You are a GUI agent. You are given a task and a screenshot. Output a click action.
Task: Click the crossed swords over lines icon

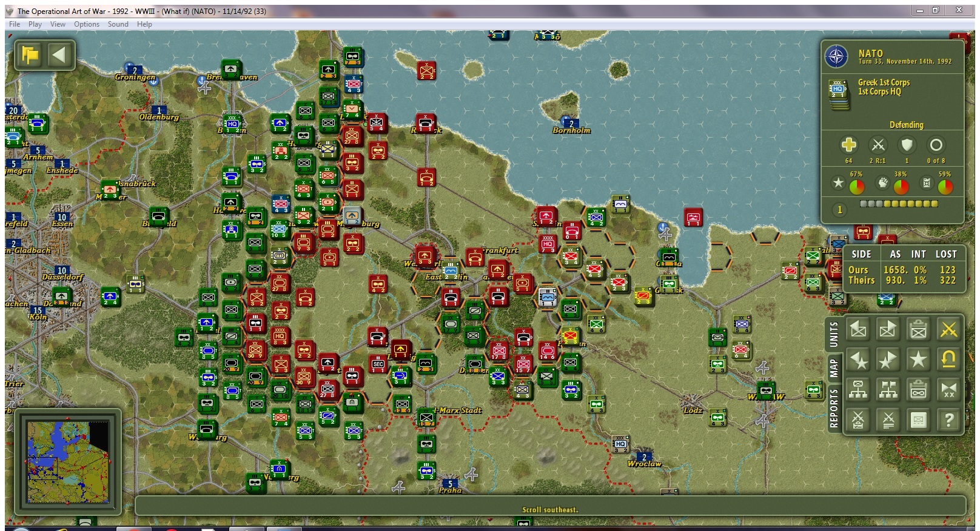coord(888,419)
